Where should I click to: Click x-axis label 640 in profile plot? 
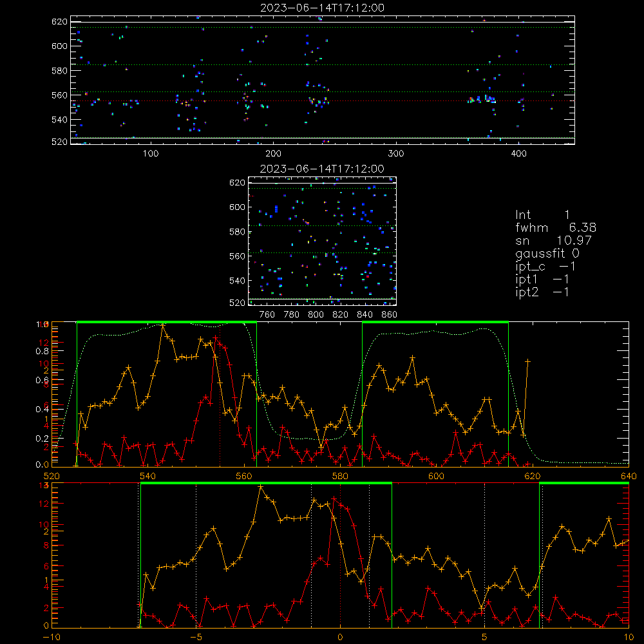pyautogui.click(x=629, y=476)
